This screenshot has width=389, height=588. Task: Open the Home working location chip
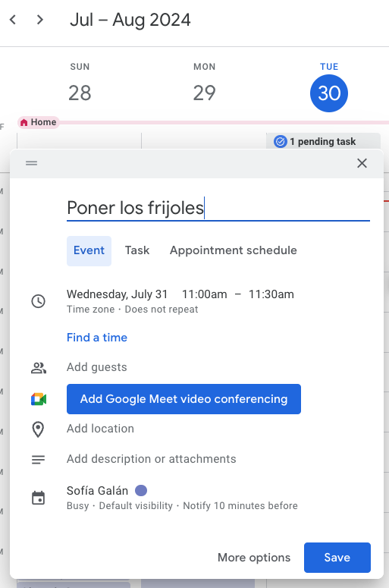click(38, 122)
